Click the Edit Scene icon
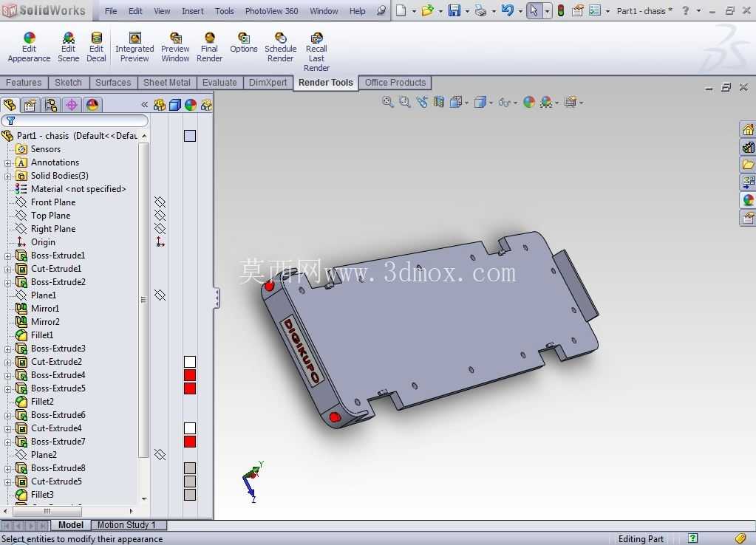756x545 pixels. 68,47
